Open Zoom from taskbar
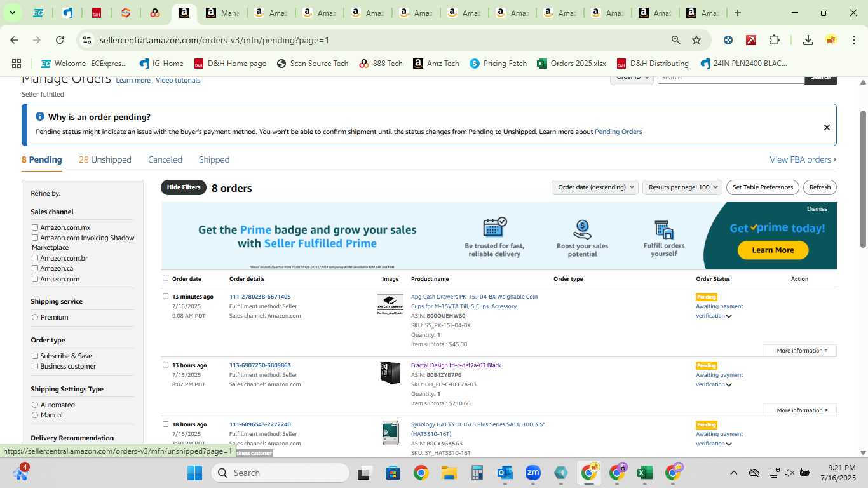 pyautogui.click(x=533, y=473)
